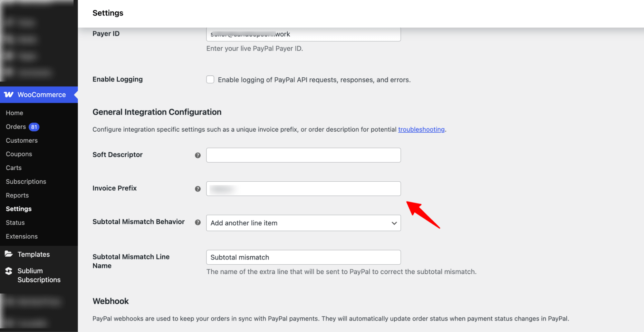Open the Reports submenu item
This screenshot has height=332, width=644.
[17, 195]
